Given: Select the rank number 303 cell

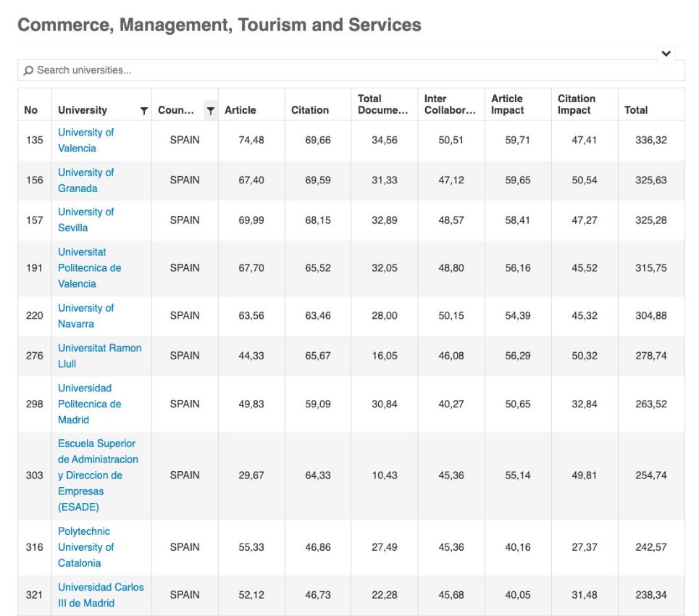Looking at the screenshot, I should coord(34,475).
